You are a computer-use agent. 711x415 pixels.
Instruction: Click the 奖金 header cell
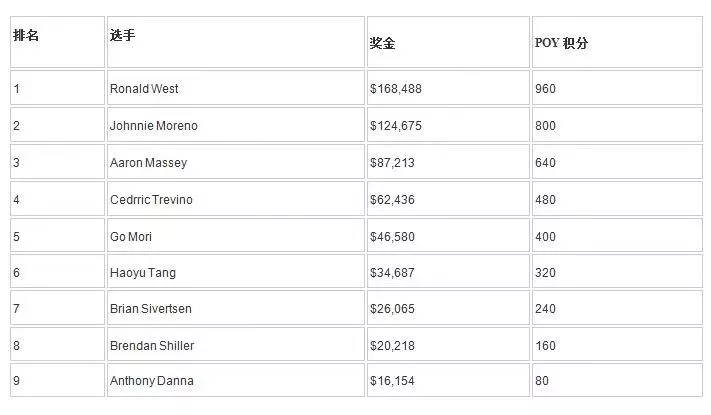(x=448, y=42)
